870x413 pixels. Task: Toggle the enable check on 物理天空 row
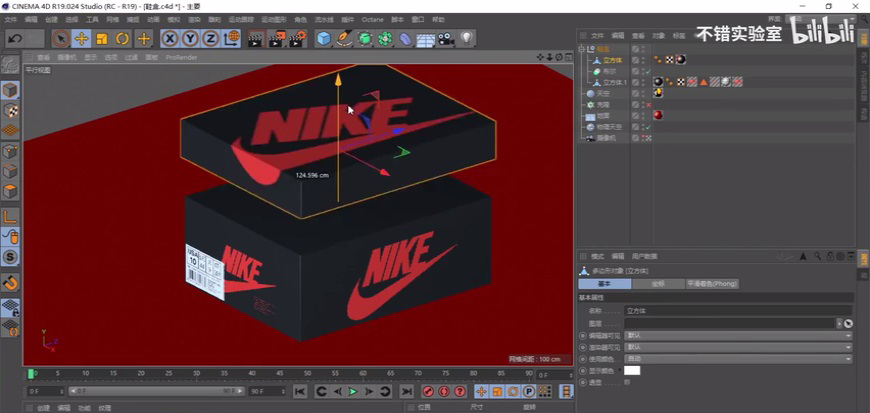[x=648, y=127]
